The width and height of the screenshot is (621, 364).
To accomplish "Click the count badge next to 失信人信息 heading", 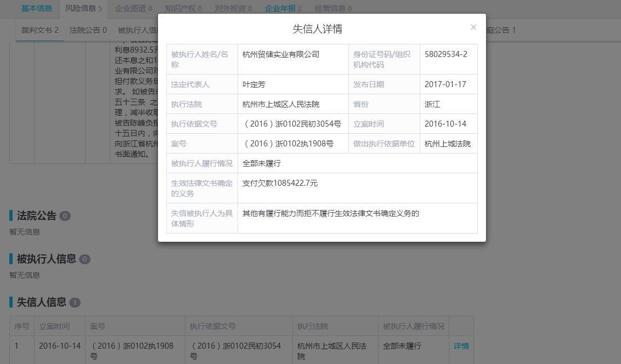I will coord(75,303).
